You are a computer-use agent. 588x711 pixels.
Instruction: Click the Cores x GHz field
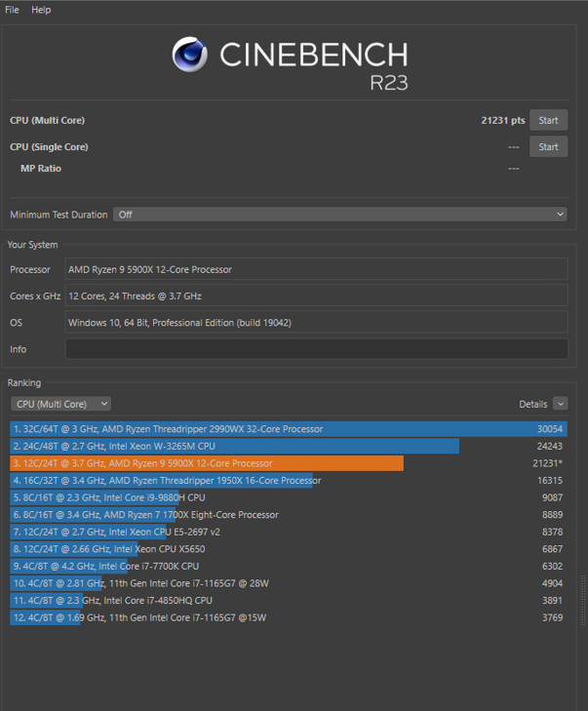tap(317, 296)
